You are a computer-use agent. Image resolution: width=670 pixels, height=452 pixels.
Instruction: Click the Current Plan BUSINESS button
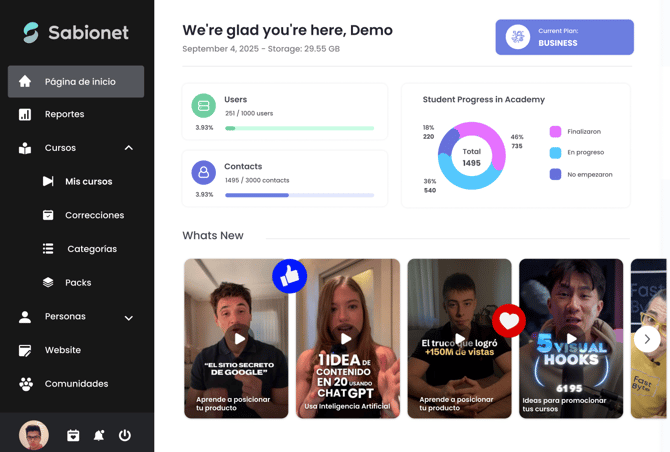[x=564, y=37]
